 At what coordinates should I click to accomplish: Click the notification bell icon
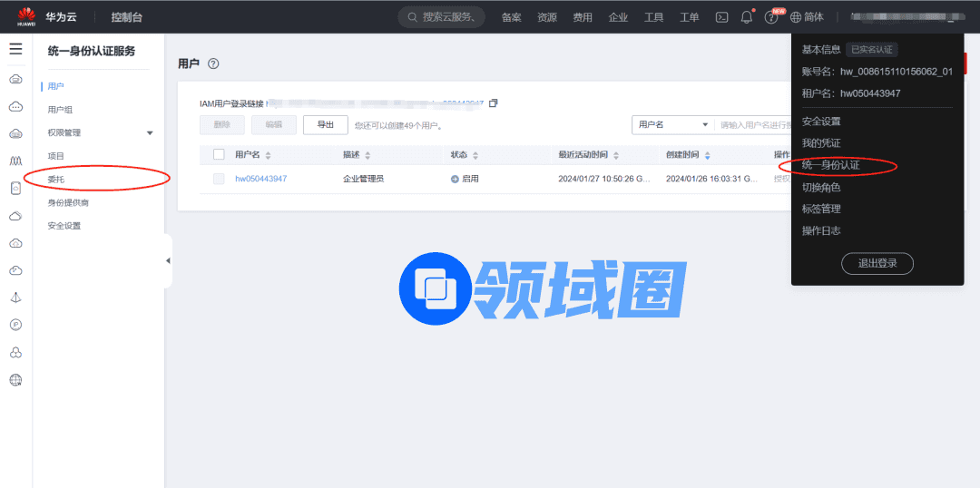click(747, 17)
